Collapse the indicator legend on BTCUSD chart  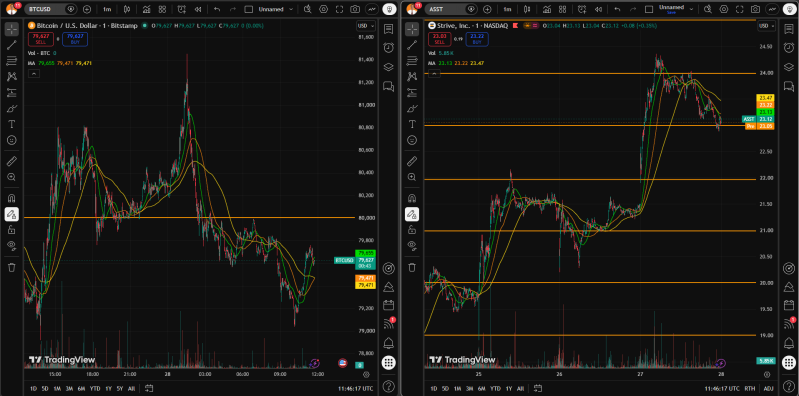[33, 74]
